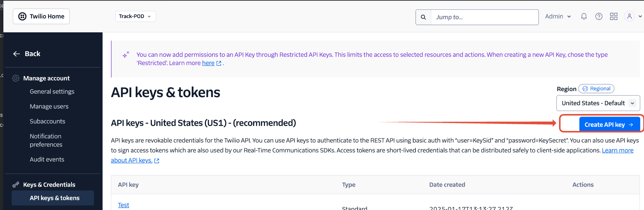
Task: Click the Keys & Credentials key icon
Action: (16, 185)
